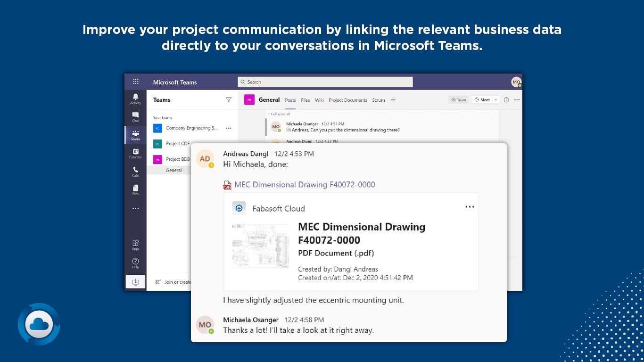Open channel info icon
Screen dimensions: 644x362
pos(506,100)
